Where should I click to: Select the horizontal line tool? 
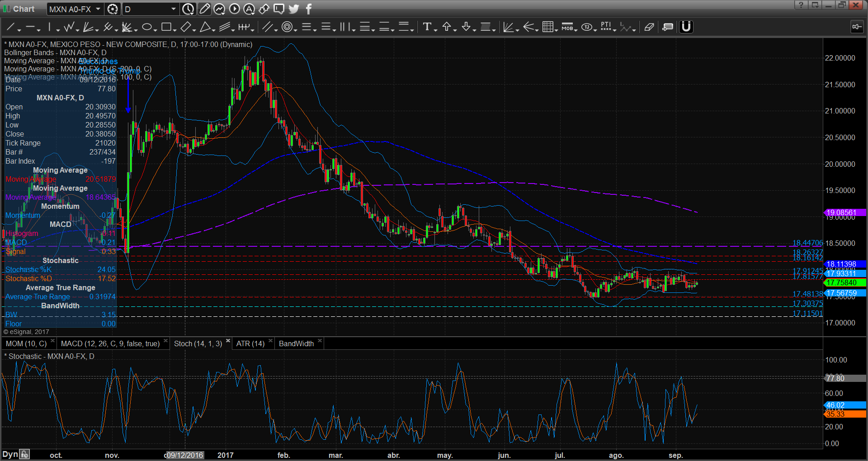[30, 27]
